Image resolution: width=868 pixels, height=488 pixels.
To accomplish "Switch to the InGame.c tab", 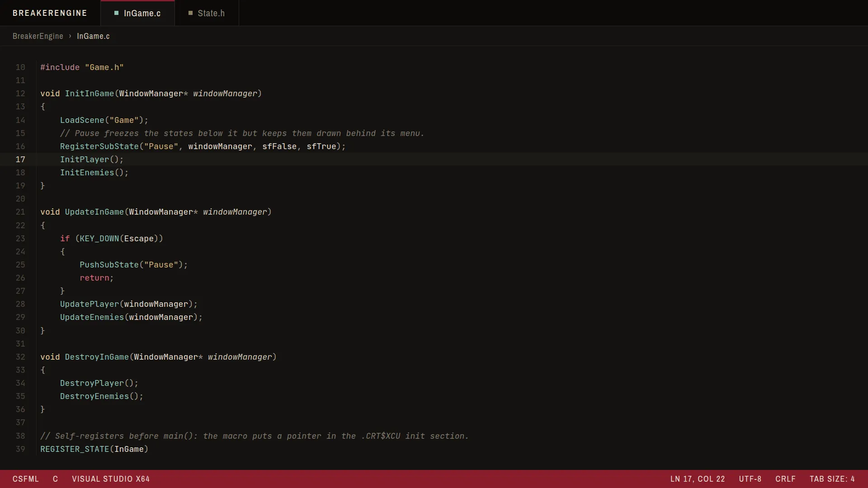I will coord(137,13).
